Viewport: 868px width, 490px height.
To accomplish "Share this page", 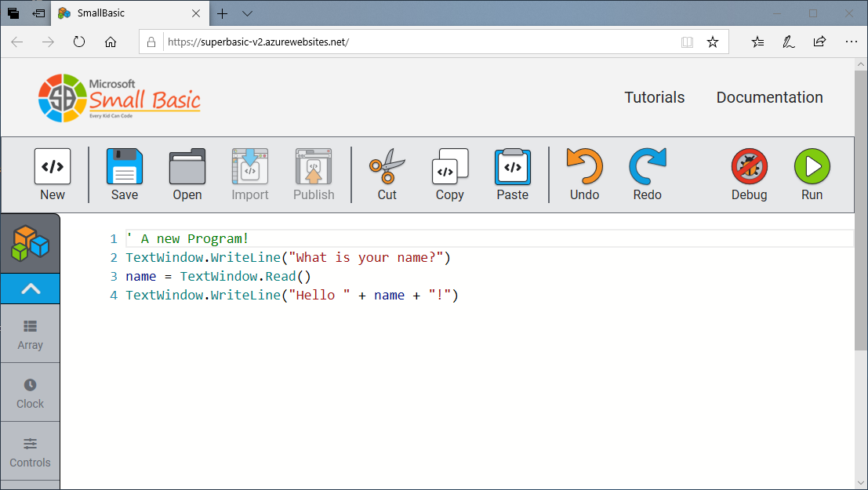I will tap(819, 42).
